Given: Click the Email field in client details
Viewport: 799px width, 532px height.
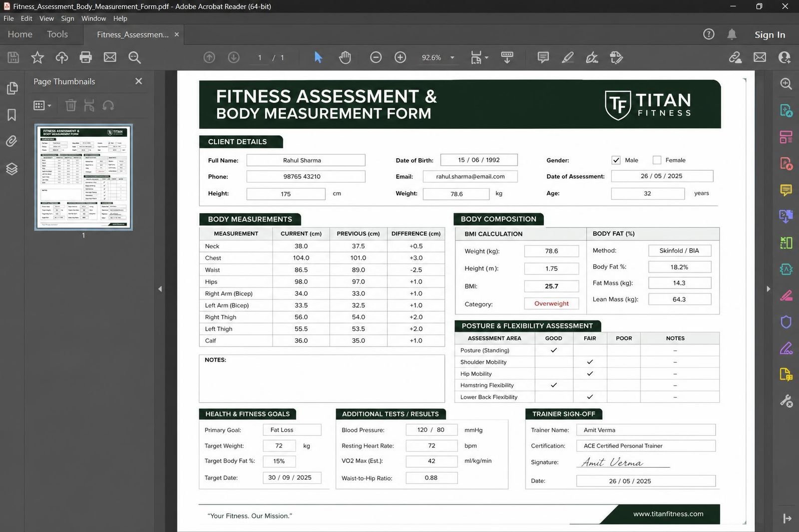Looking at the screenshot, I should point(470,176).
